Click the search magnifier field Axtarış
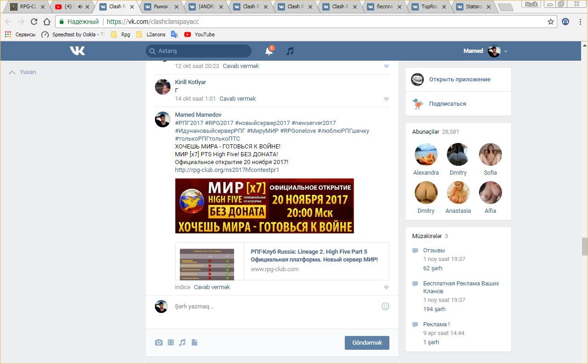This screenshot has height=364, width=588. point(199,51)
